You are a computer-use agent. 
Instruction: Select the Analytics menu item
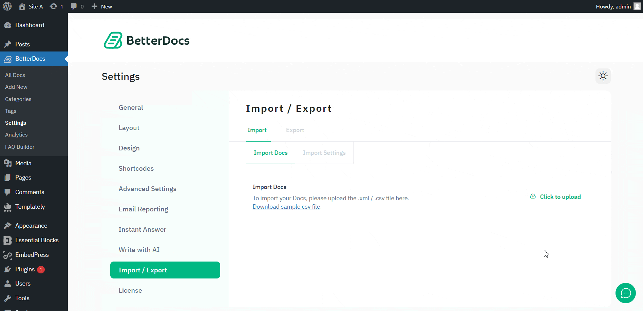tap(16, 134)
